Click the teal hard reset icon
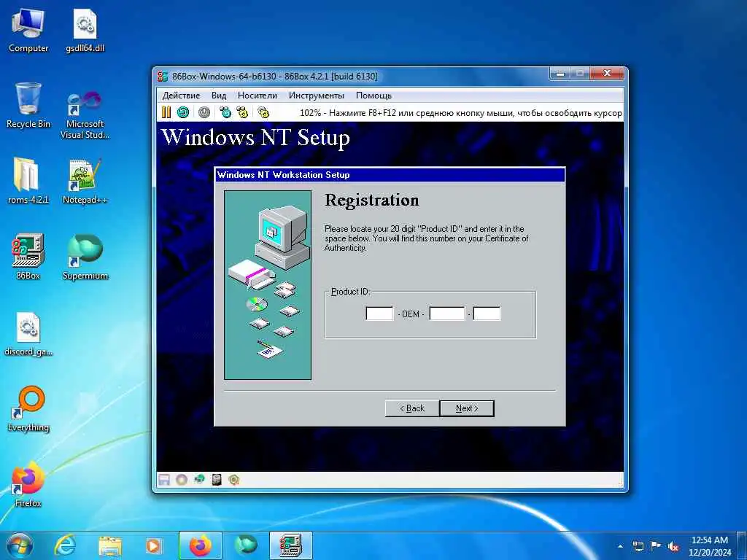Image resolution: width=747 pixels, height=560 pixels. [183, 112]
